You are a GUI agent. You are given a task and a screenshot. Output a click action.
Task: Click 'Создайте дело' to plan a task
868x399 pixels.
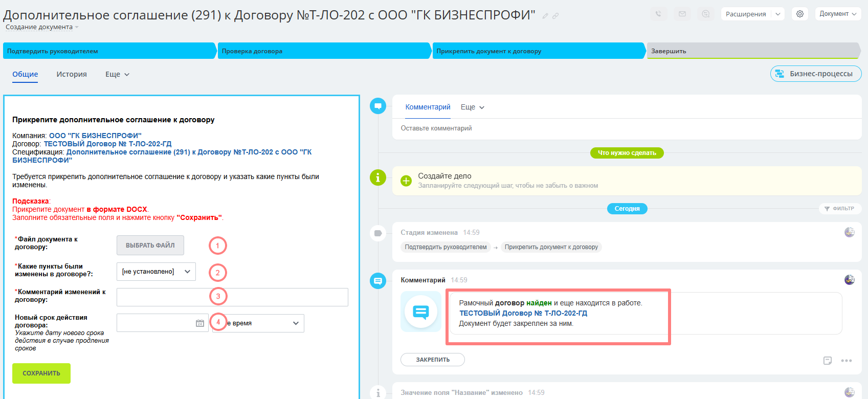[x=444, y=176]
